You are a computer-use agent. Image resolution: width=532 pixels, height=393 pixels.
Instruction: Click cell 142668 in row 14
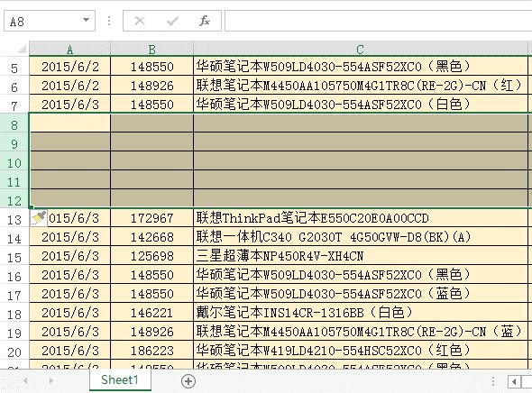pos(152,237)
